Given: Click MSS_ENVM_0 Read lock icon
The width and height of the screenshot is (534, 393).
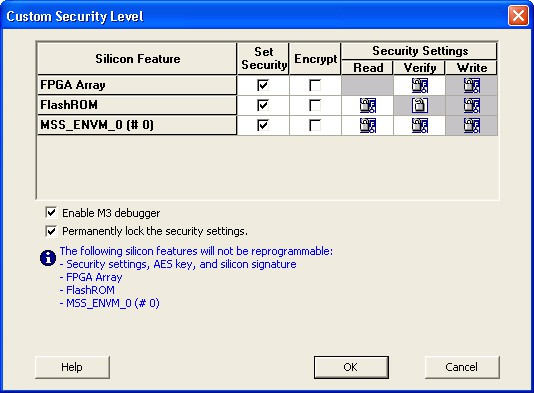Looking at the screenshot, I should pyautogui.click(x=367, y=126).
